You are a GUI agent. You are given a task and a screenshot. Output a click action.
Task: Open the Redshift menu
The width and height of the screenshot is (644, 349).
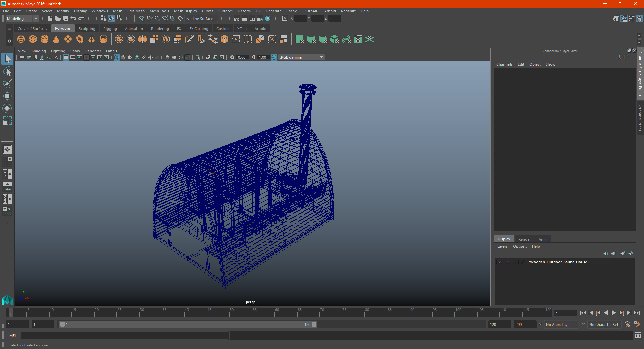coord(348,11)
